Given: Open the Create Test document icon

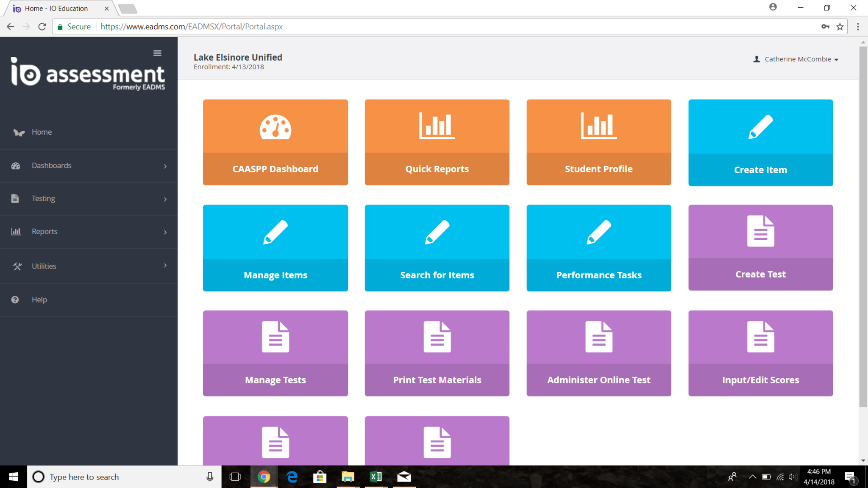Looking at the screenshot, I should click(x=760, y=231).
